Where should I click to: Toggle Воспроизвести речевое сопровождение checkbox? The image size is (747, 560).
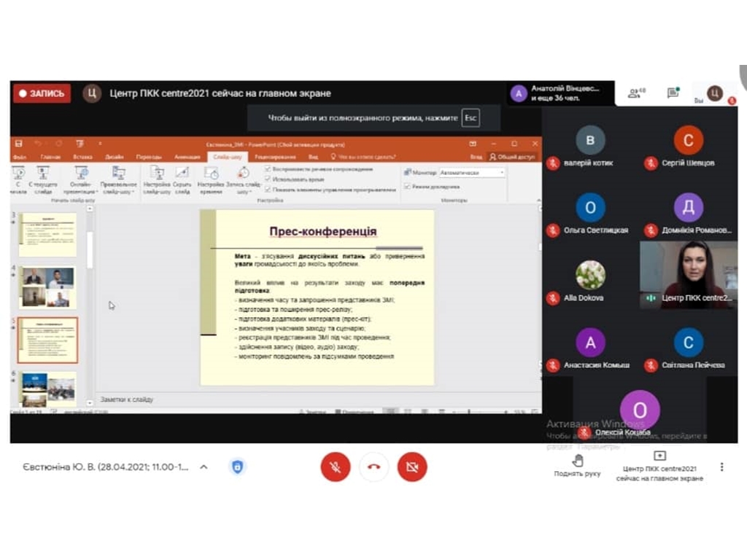pos(268,169)
